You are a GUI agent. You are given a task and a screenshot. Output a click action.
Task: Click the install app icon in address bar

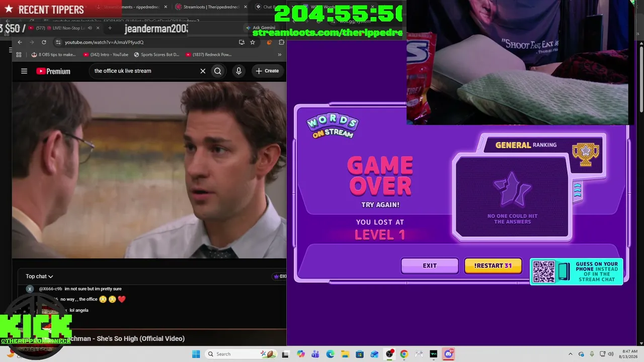click(242, 42)
